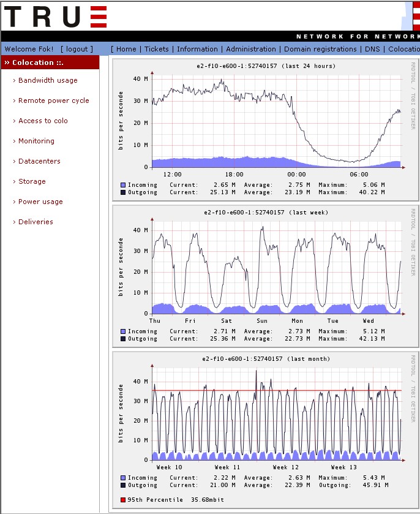Open Access to colo link
This screenshot has width=420, height=514.
click(x=43, y=121)
